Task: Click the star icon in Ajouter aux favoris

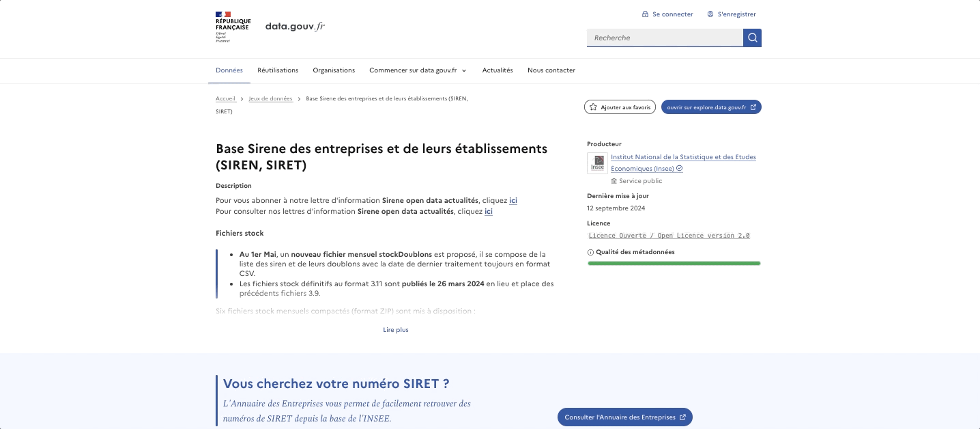Action: pyautogui.click(x=594, y=107)
